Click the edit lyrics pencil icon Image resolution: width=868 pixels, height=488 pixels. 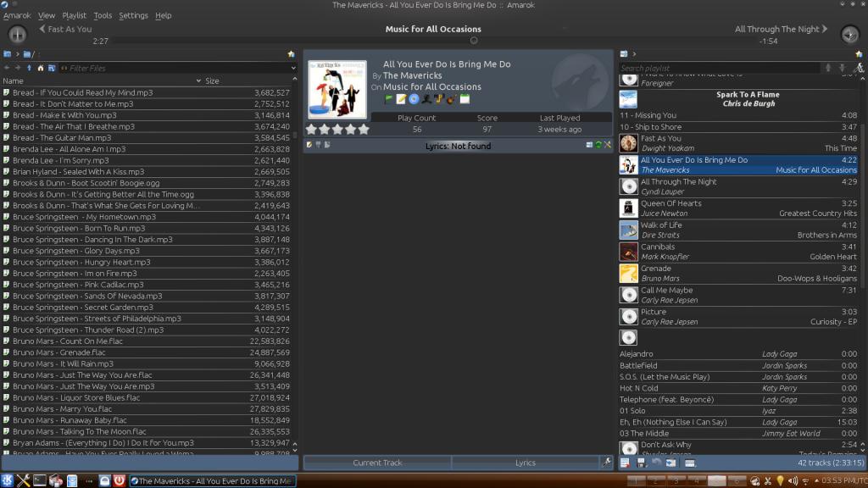pyautogui.click(x=309, y=145)
